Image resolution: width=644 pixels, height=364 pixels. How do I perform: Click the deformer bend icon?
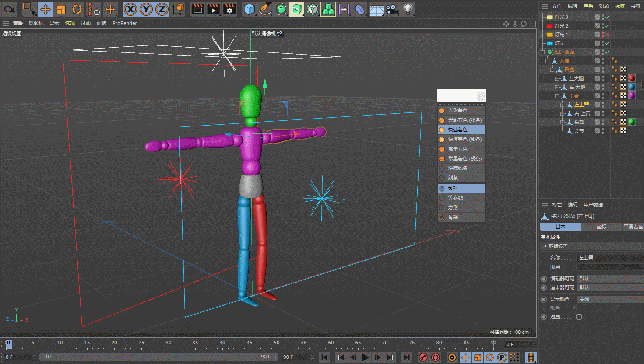click(359, 9)
